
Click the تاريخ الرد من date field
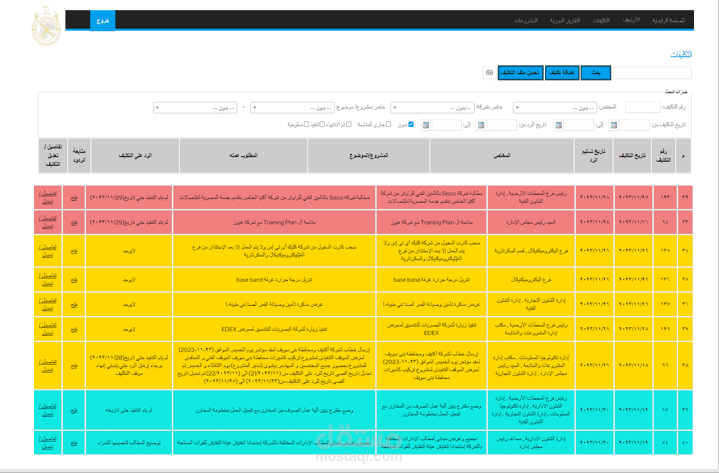click(502, 125)
